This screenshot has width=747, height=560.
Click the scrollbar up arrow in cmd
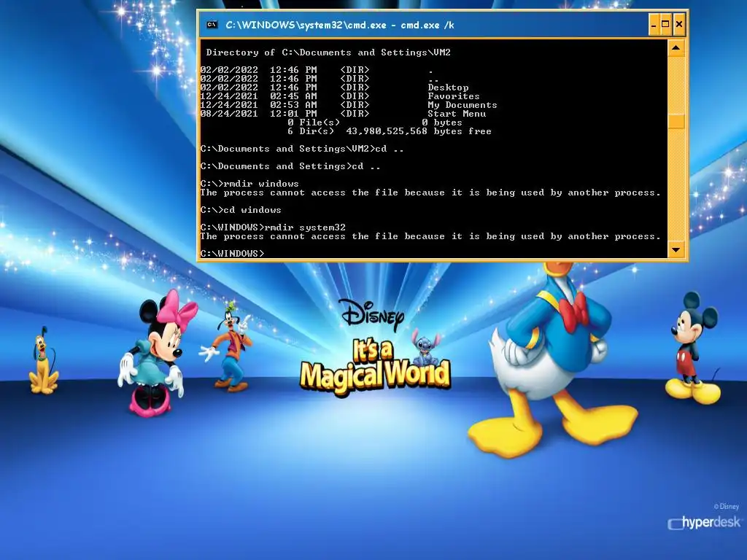point(676,47)
